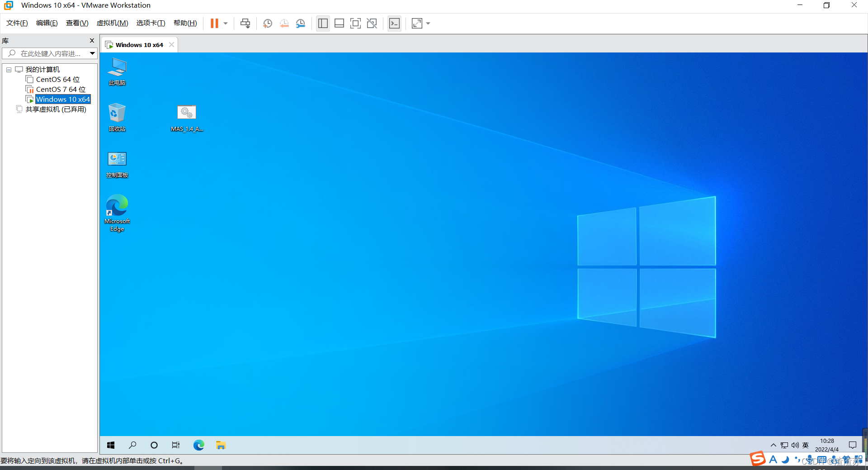The image size is (868, 470).
Task: Open the guest clock showing 10:28
Action: point(827,445)
